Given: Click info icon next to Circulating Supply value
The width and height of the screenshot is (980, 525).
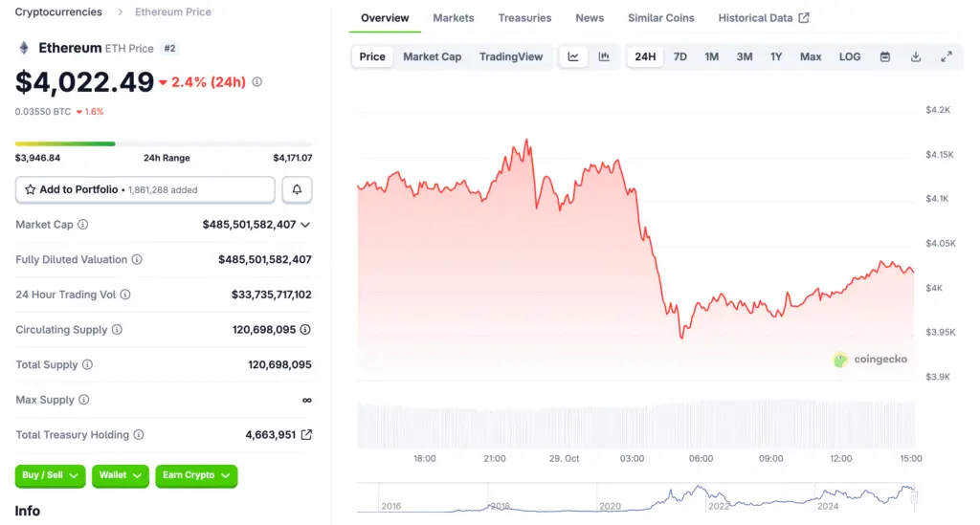Looking at the screenshot, I should (x=305, y=330).
